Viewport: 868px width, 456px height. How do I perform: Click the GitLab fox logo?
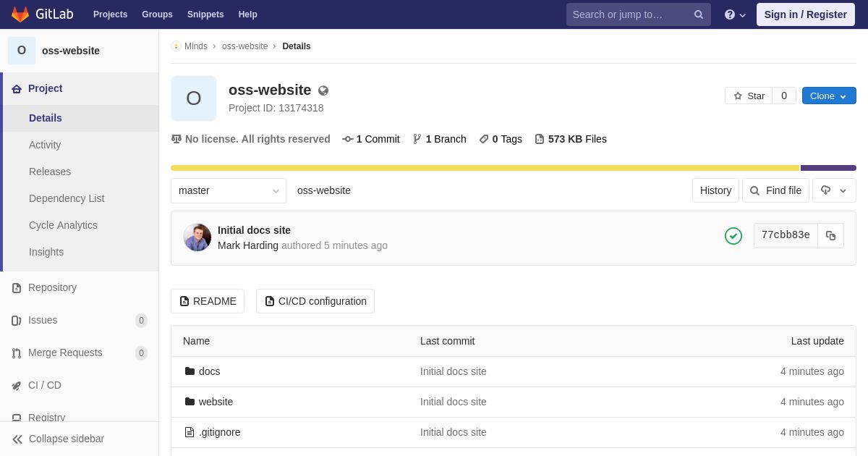click(x=20, y=14)
